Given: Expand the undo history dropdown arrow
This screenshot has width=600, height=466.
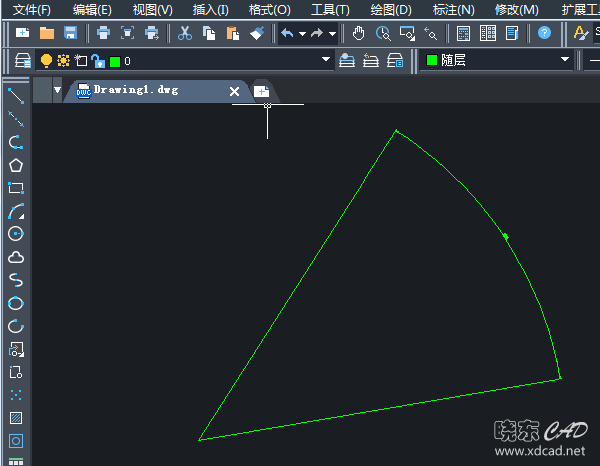Looking at the screenshot, I should (302, 33).
